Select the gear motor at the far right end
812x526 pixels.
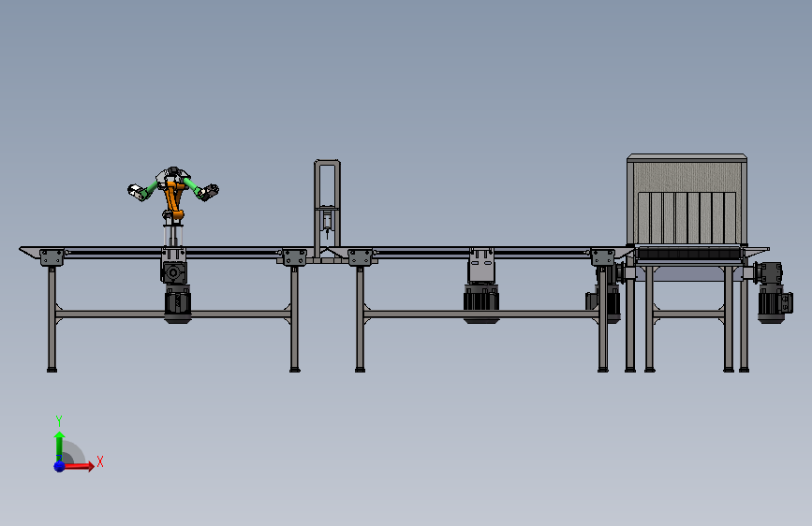772,293
